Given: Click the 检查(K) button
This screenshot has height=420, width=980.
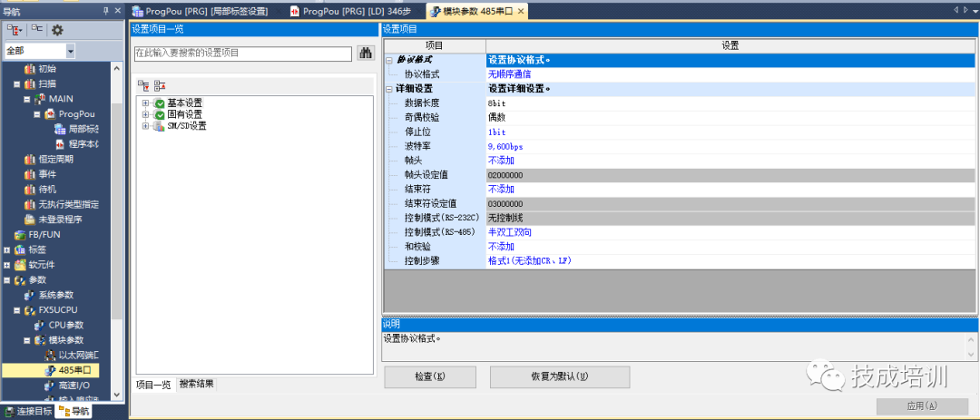Looking at the screenshot, I should coord(430,376).
